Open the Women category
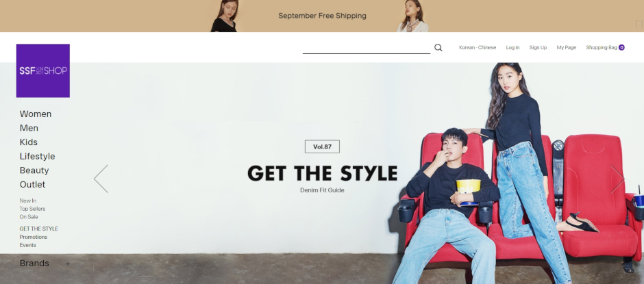The height and width of the screenshot is (284, 644). coord(36,114)
